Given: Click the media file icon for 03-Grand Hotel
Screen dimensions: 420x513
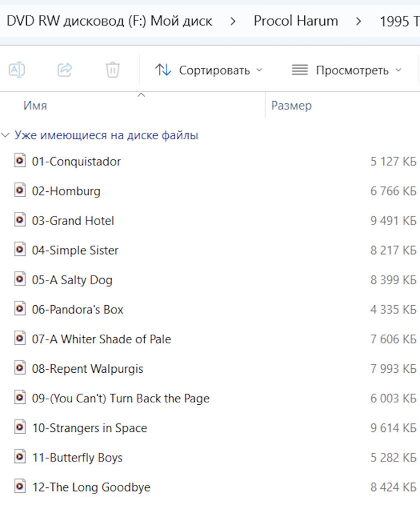Looking at the screenshot, I should pyautogui.click(x=20, y=220).
